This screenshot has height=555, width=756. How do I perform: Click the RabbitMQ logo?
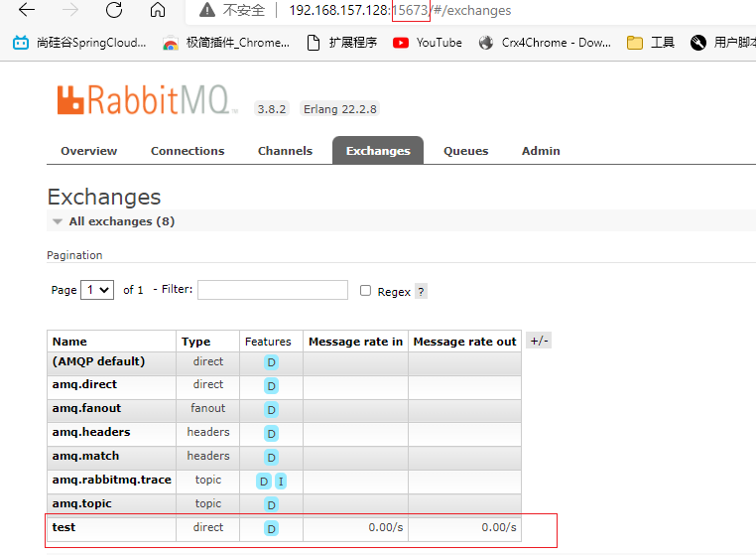coord(147,100)
